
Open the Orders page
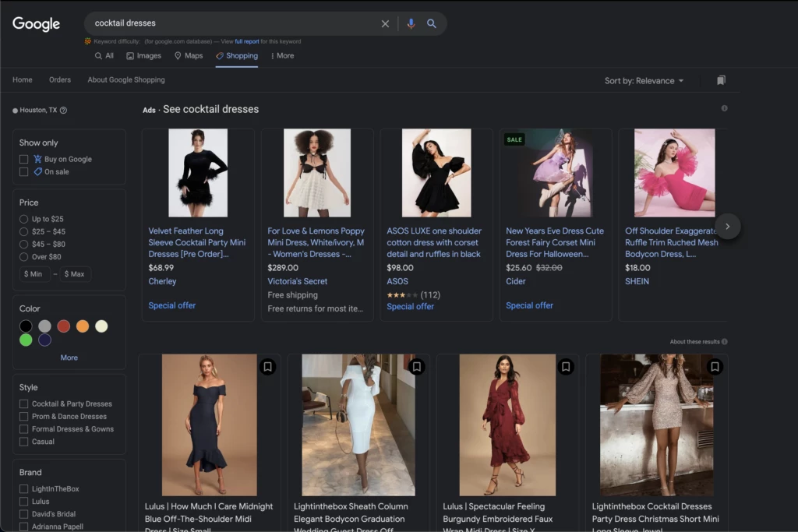coord(60,80)
